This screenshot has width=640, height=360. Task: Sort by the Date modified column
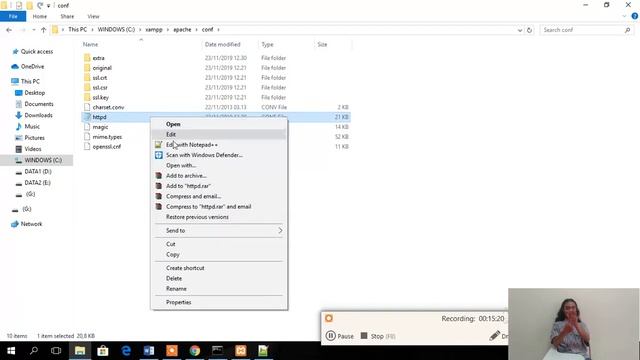222,44
